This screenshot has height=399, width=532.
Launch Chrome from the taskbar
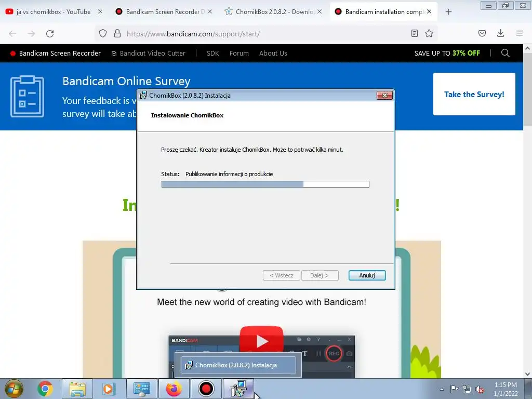coord(45,389)
